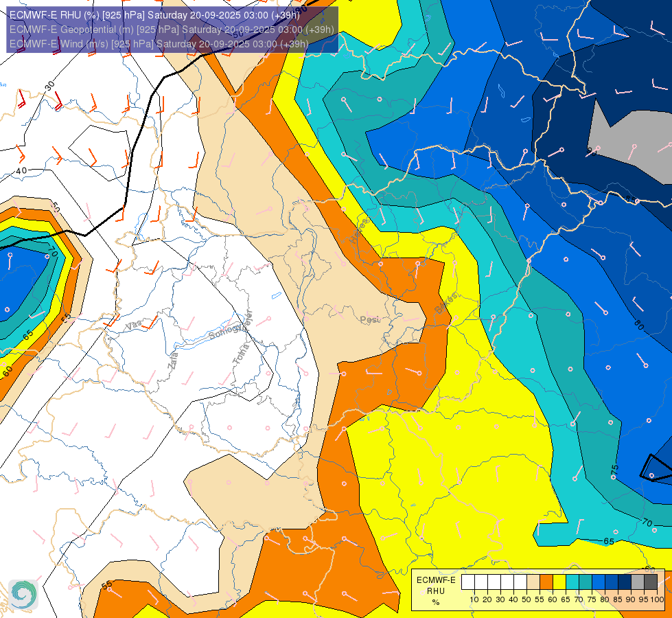The width and height of the screenshot is (672, 618).
Task: Click the 75 humidity contour label
Action: [x=614, y=470]
